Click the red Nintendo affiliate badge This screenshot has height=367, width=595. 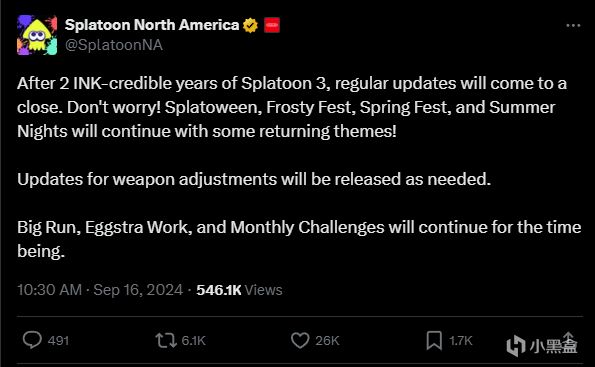coord(272,25)
